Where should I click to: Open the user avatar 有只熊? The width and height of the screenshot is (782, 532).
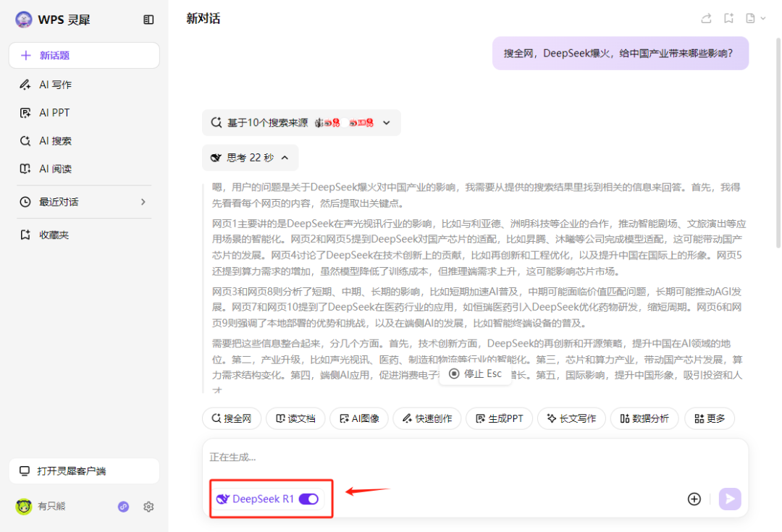tap(23, 507)
